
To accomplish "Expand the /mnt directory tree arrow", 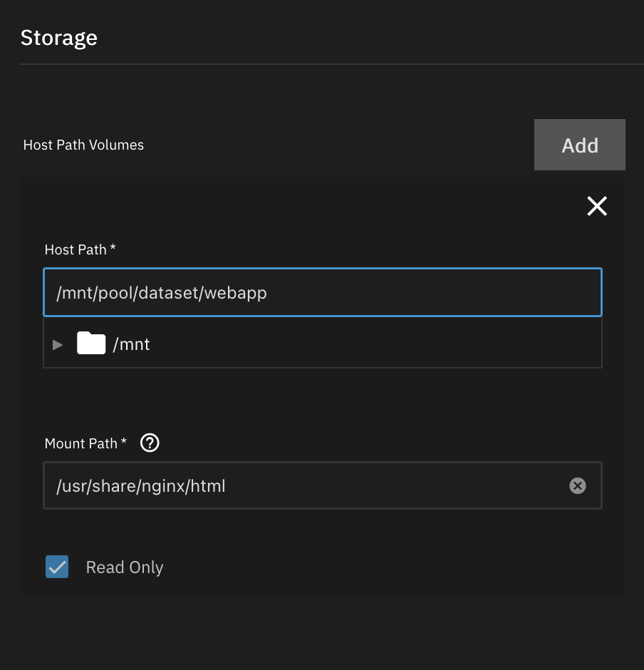I will click(58, 345).
